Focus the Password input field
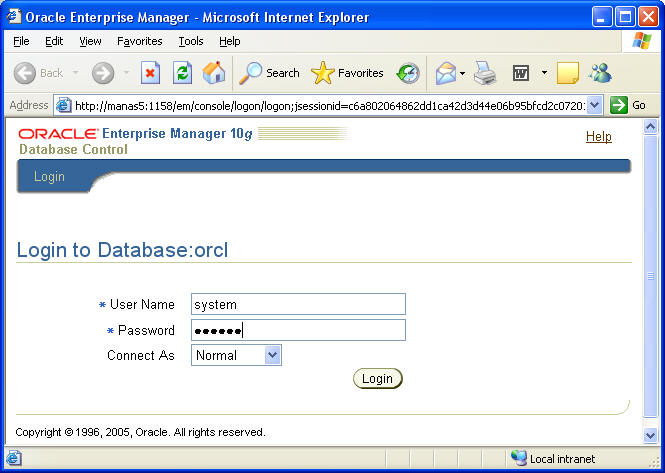Image resolution: width=665 pixels, height=473 pixels. pyautogui.click(x=298, y=330)
